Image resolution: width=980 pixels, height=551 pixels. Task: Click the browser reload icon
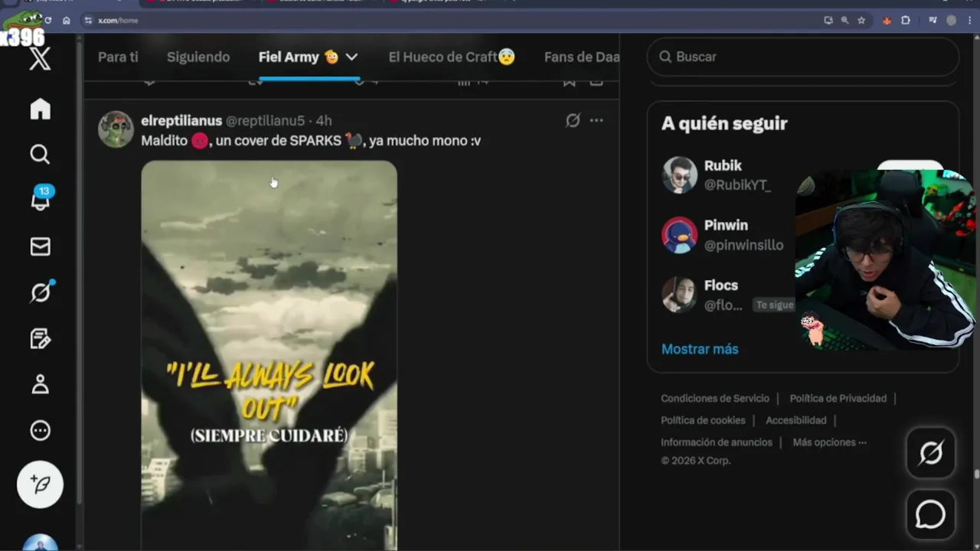point(48,21)
